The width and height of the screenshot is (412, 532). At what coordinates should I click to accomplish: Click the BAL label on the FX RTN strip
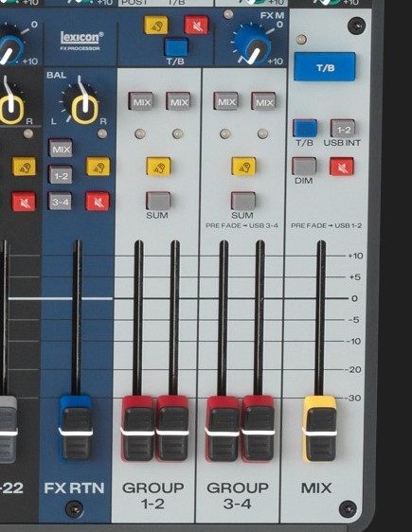(x=56, y=75)
